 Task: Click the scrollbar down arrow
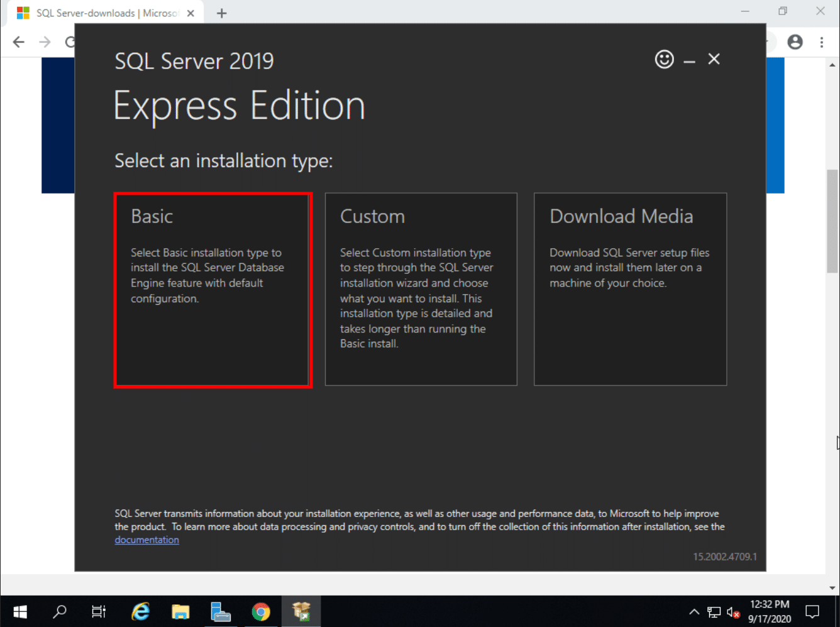[x=832, y=588]
